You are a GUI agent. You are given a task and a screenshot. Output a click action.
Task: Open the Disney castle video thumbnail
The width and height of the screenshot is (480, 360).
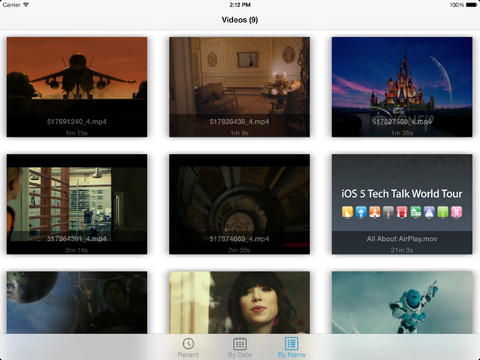402,87
